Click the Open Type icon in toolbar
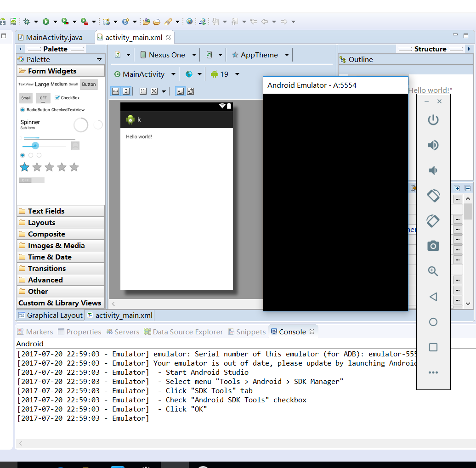 [146, 22]
